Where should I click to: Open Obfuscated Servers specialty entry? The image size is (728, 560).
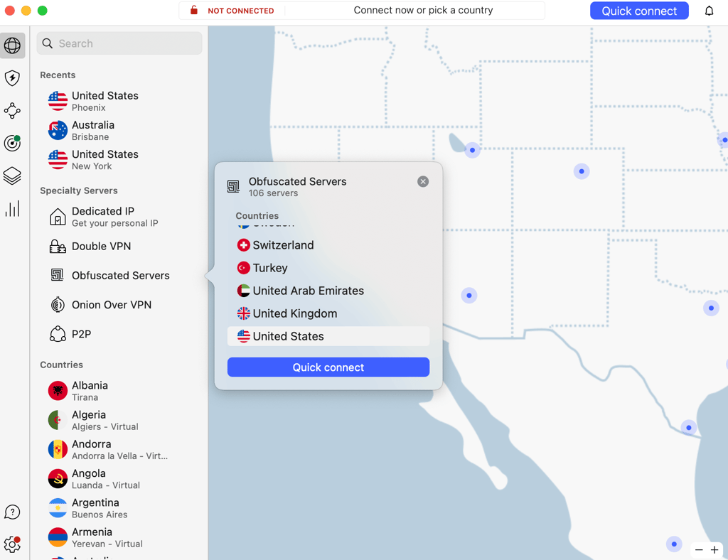tap(121, 275)
